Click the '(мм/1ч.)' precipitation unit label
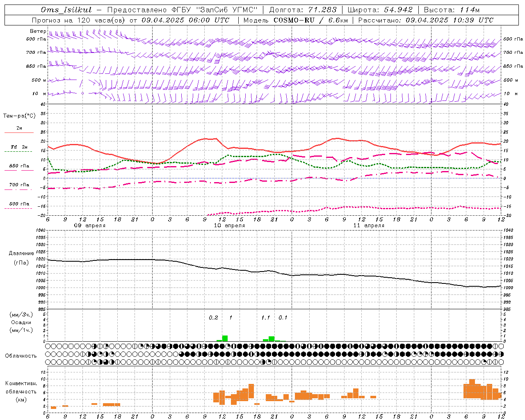The height and width of the screenshot is (420, 525). [x=21, y=330]
